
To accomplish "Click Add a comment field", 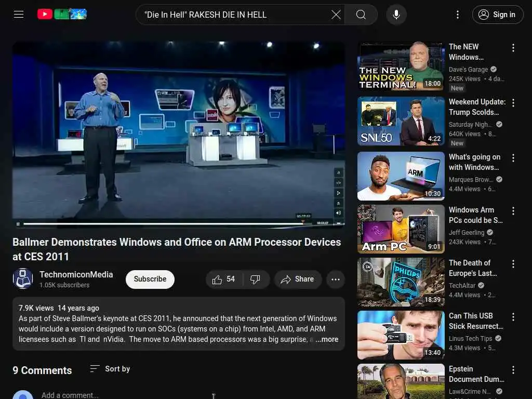I will [x=70, y=395].
